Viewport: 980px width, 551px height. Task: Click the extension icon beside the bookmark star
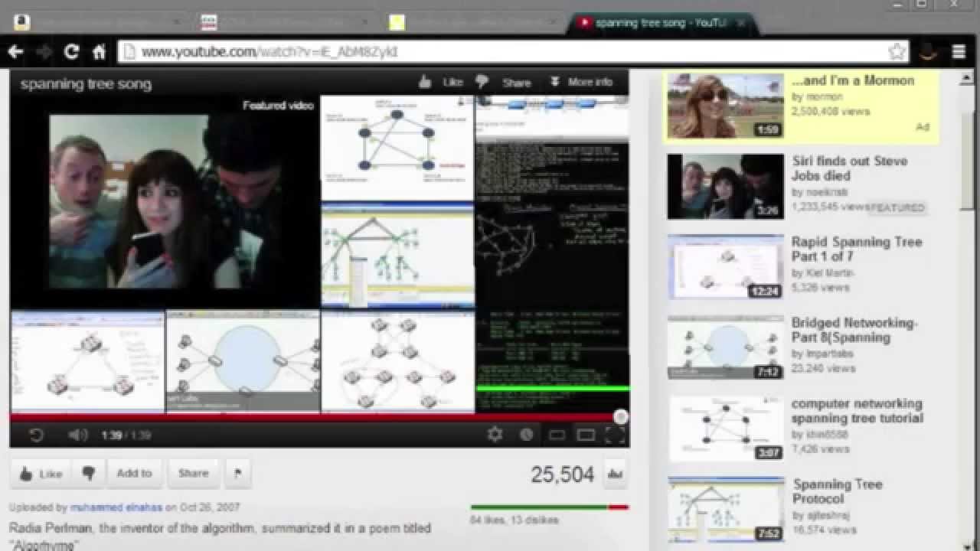(929, 52)
